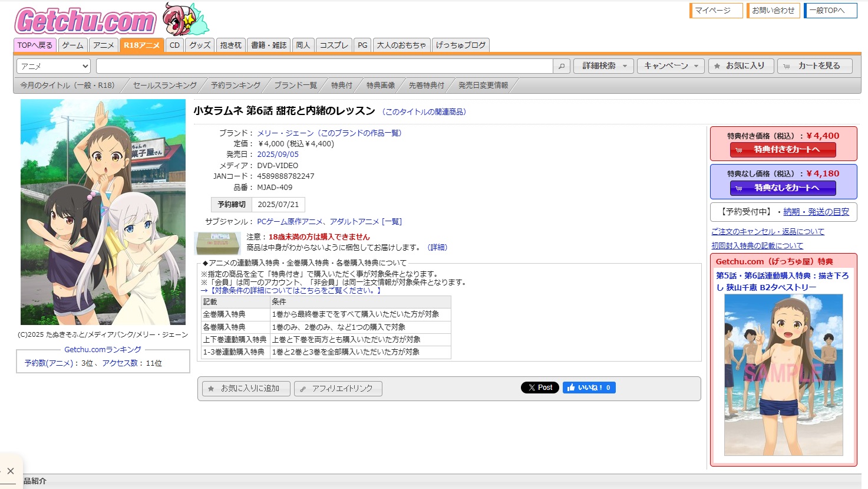Click the 品番 value MJAD-409

point(275,188)
